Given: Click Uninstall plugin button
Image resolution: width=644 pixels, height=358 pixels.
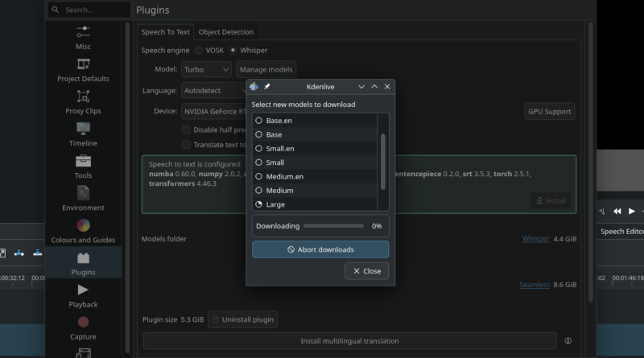Looking at the screenshot, I should coord(243,319).
